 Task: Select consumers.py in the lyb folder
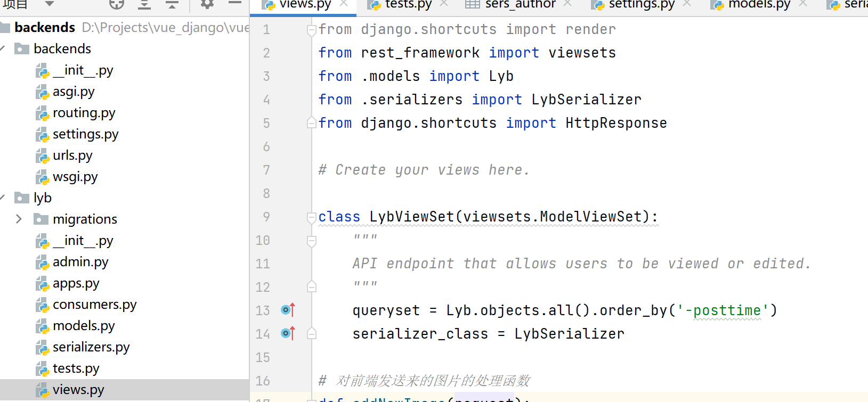coord(94,305)
